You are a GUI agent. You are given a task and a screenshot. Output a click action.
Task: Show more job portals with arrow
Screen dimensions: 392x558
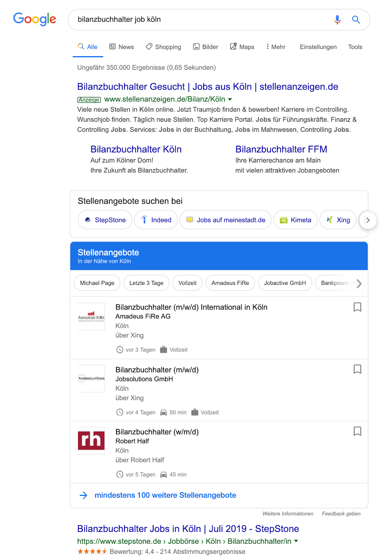click(368, 220)
